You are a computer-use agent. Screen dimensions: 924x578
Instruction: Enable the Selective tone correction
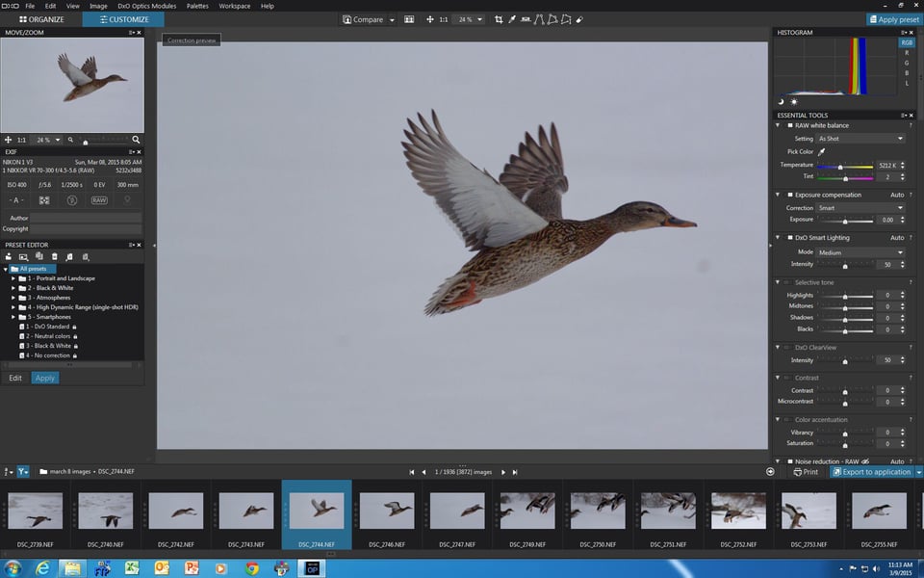pos(786,282)
